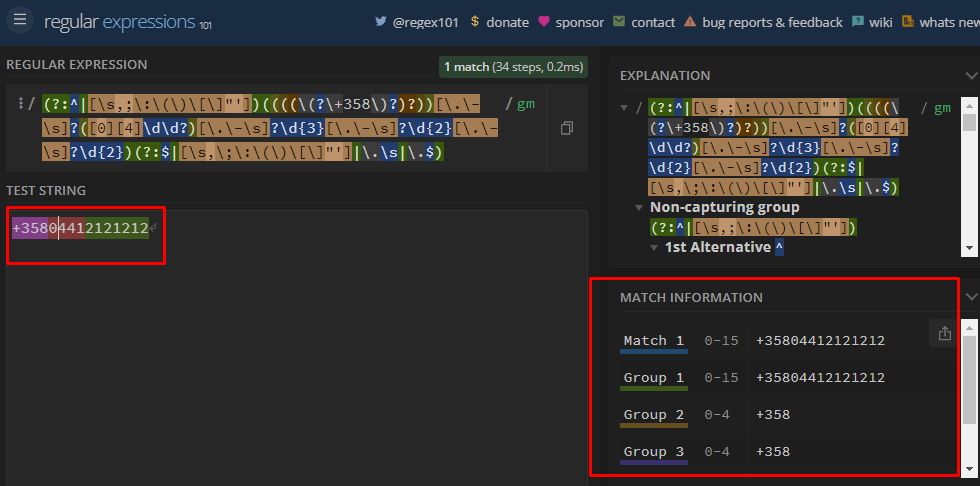Viewport: 980px width, 486px height.
Task: Copy the regular expression to clipboard
Action: [567, 128]
